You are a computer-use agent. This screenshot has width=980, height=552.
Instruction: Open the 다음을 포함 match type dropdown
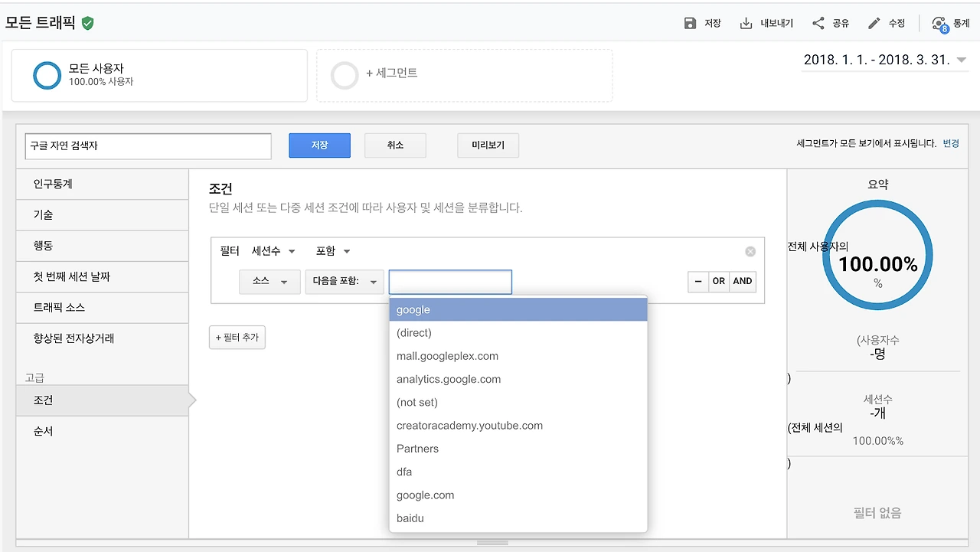tap(345, 282)
